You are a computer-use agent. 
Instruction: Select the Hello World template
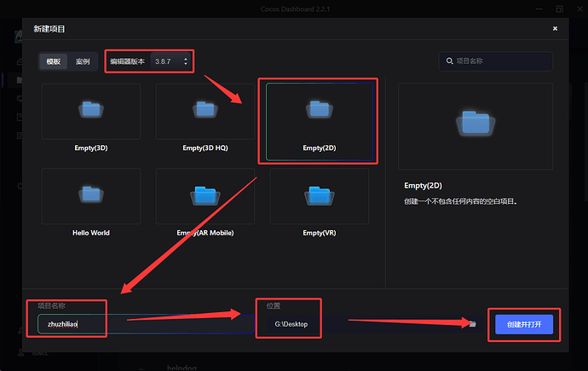point(91,203)
